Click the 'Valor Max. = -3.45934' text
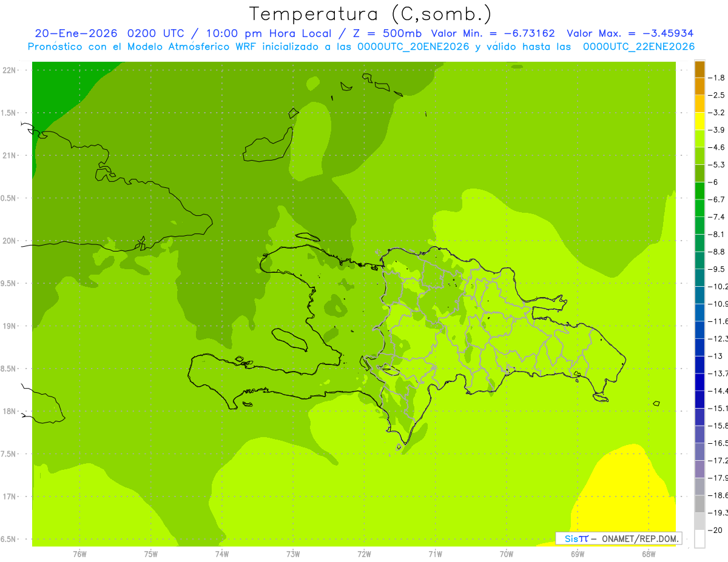Image resolution: width=728 pixels, height=562 pixels. tap(630, 33)
